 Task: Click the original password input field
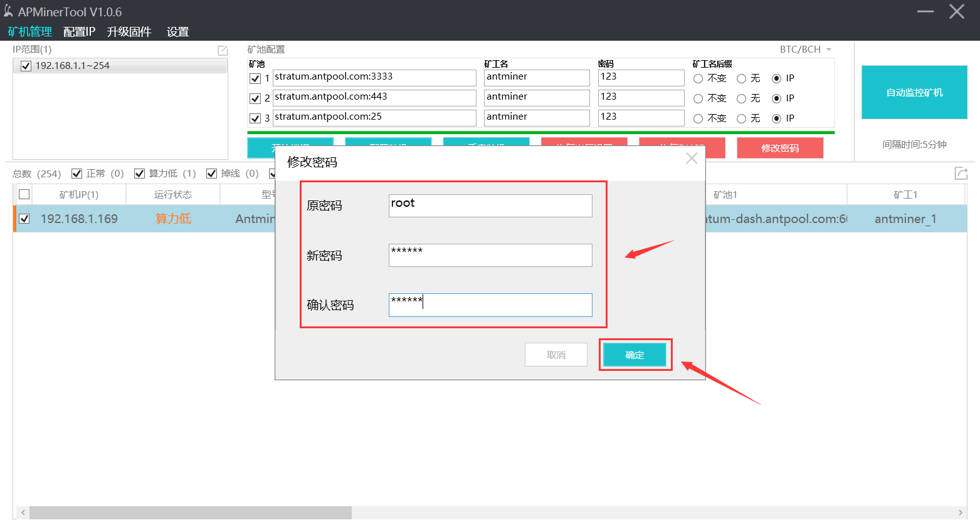point(490,205)
